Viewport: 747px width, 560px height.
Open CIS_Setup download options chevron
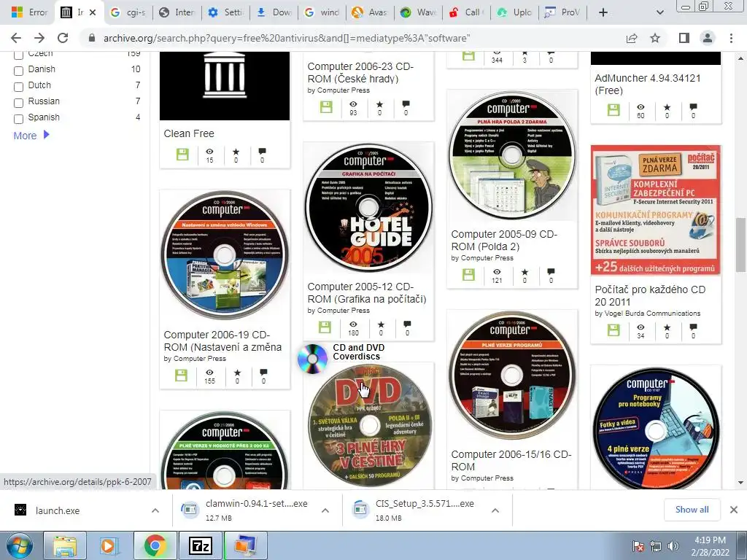click(x=495, y=510)
